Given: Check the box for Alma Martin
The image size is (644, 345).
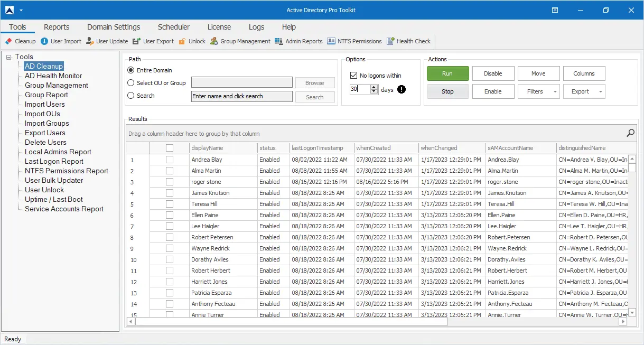Looking at the screenshot, I should (170, 171).
